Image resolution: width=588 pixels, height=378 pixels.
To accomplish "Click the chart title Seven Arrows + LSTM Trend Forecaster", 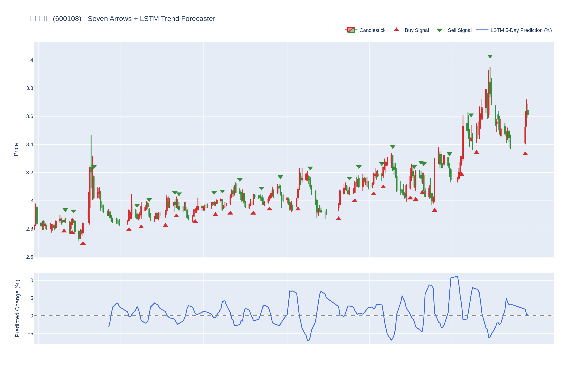I will tap(151, 19).
